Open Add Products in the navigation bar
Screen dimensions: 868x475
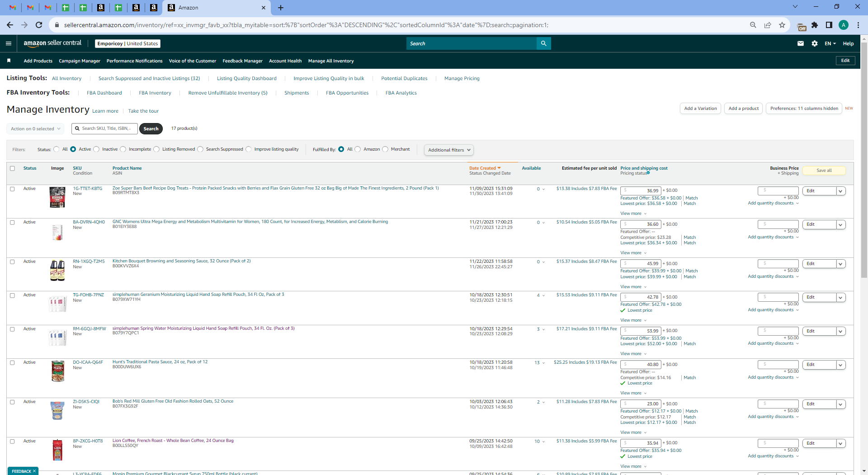pos(38,61)
